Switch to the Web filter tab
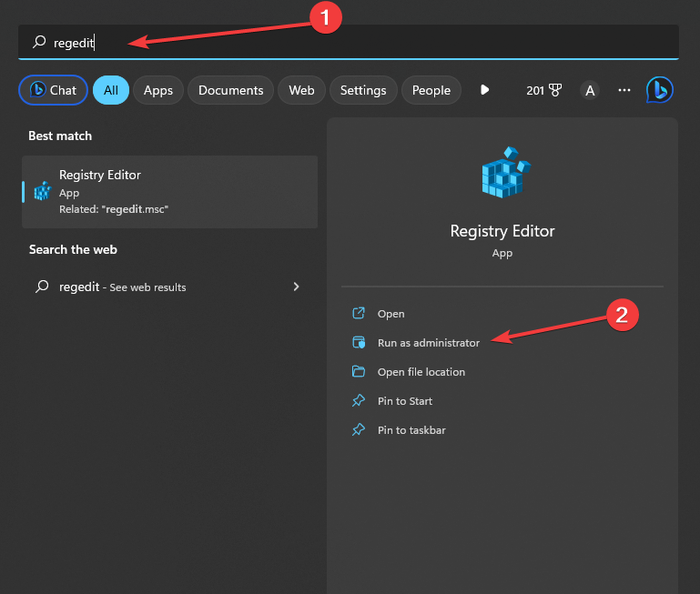The height and width of the screenshot is (594, 700). coord(301,90)
